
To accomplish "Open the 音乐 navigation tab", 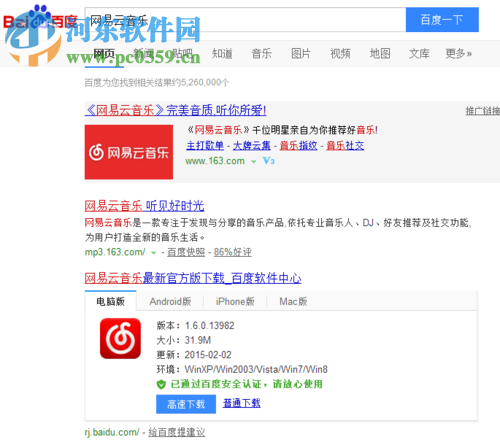I will click(261, 53).
